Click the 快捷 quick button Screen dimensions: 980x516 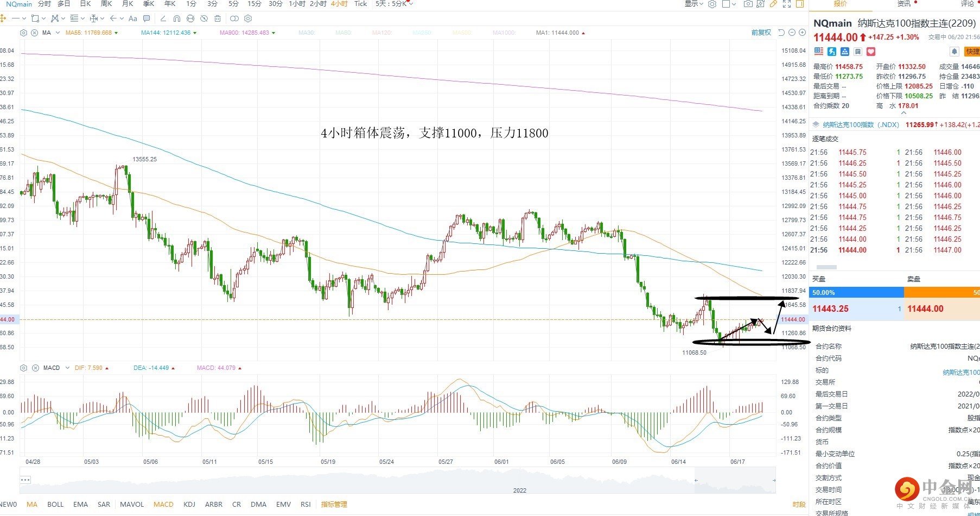972,52
